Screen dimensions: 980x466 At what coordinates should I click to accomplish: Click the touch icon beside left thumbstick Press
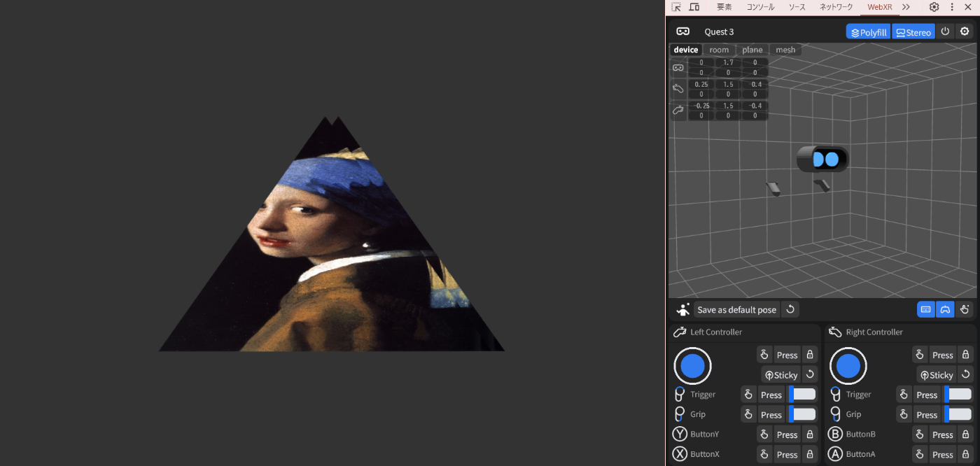764,355
